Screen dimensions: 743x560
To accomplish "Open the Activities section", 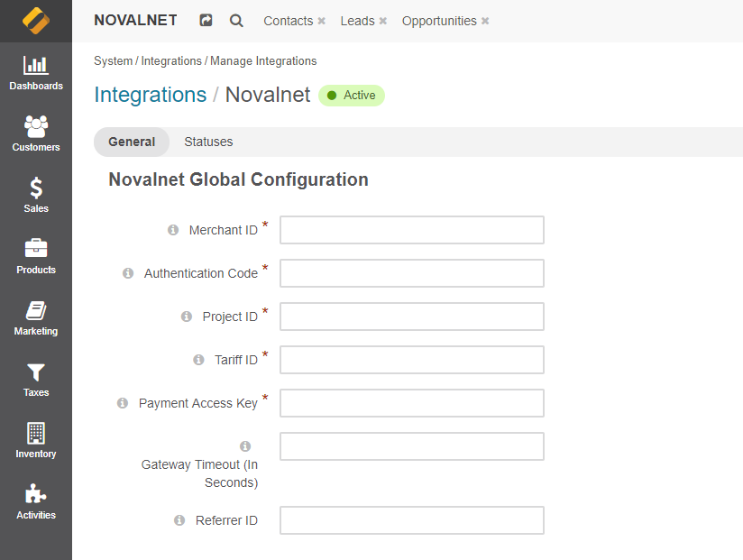I will [x=35, y=501].
